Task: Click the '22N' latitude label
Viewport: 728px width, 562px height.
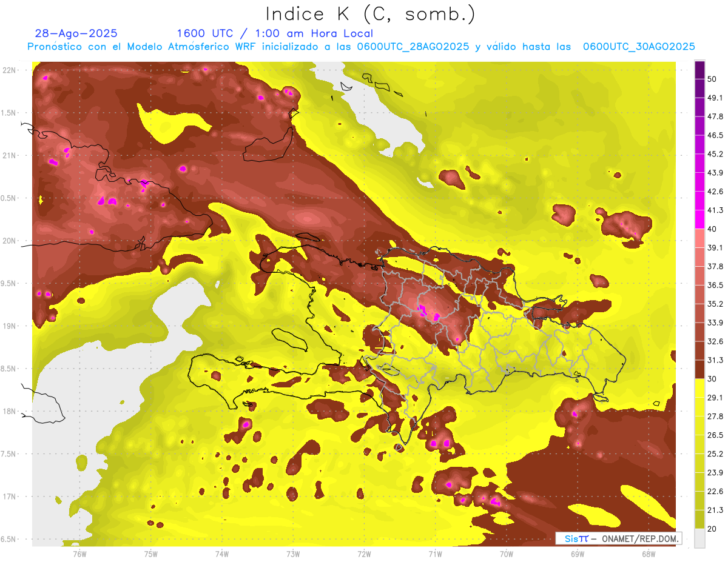Action: pyautogui.click(x=9, y=70)
